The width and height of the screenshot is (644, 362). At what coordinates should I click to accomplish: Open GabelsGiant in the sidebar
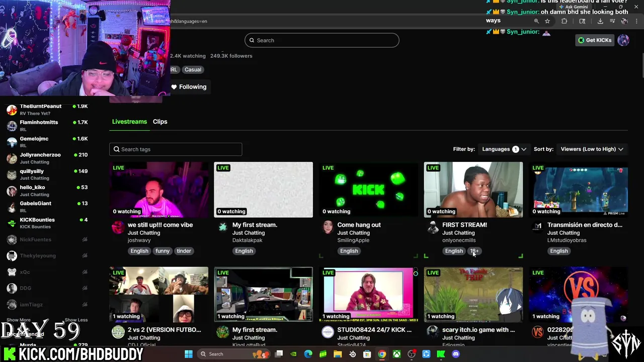[47, 207]
